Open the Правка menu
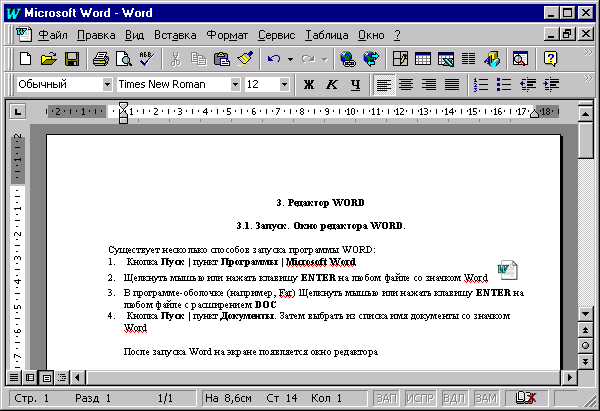This screenshot has height=411, width=600. 96,35
